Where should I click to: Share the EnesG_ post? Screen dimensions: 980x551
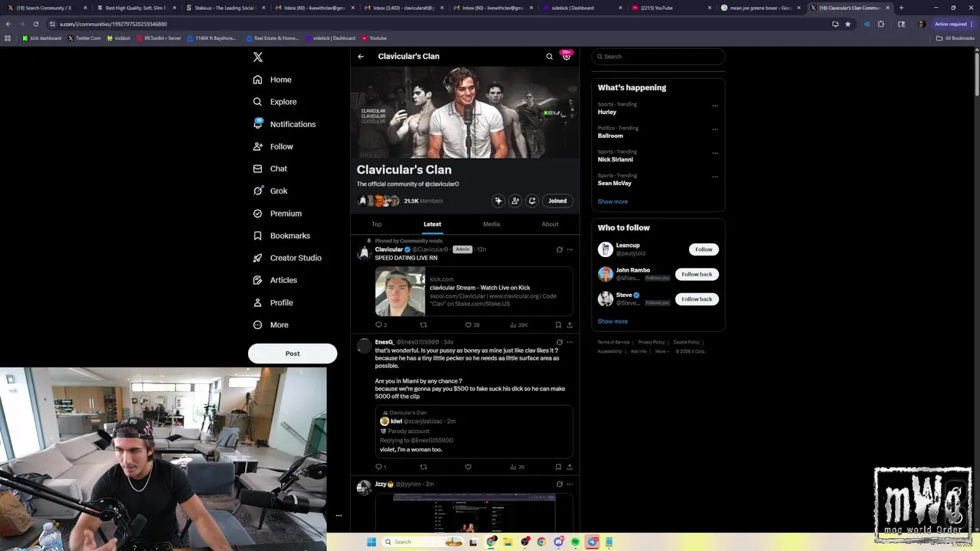click(570, 467)
